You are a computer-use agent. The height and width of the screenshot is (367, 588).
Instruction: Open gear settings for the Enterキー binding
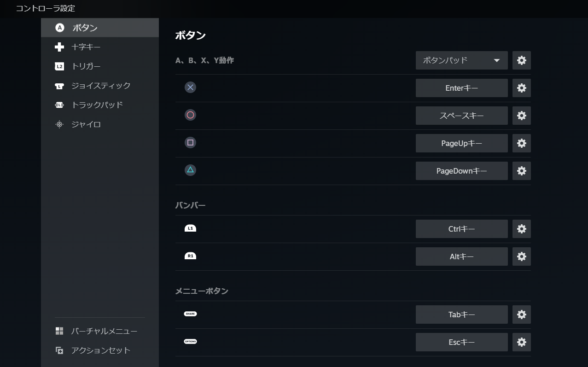click(x=521, y=88)
